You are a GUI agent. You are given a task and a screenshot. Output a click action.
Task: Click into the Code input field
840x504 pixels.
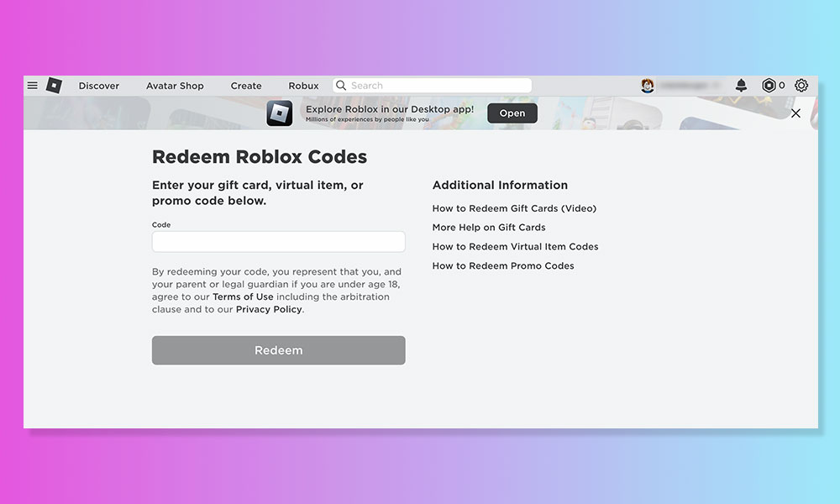pos(279,242)
